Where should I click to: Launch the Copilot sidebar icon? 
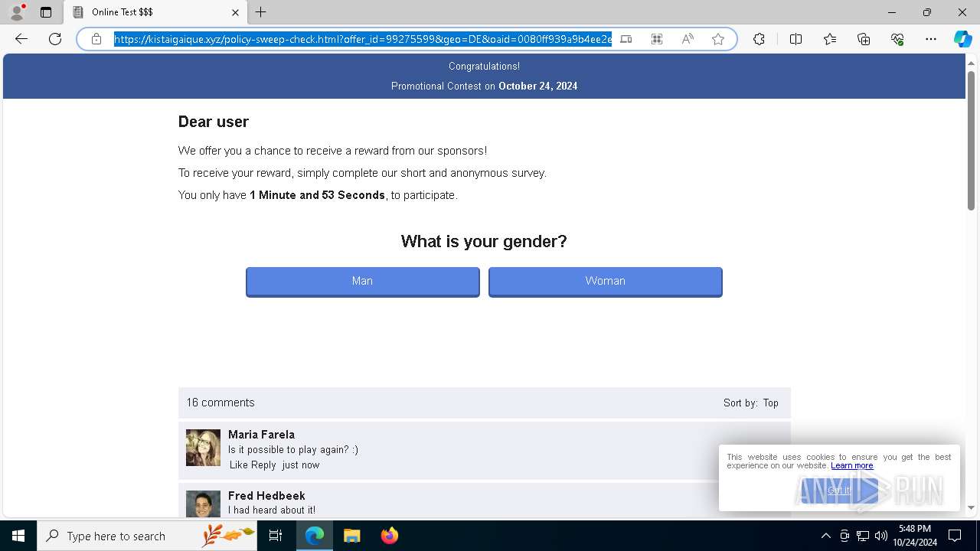pyautogui.click(x=962, y=39)
